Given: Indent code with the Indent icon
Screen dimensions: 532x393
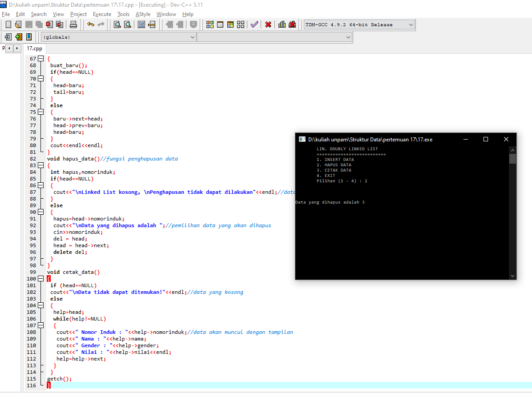Looking at the screenshot, I should pyautogui.click(x=169, y=24).
